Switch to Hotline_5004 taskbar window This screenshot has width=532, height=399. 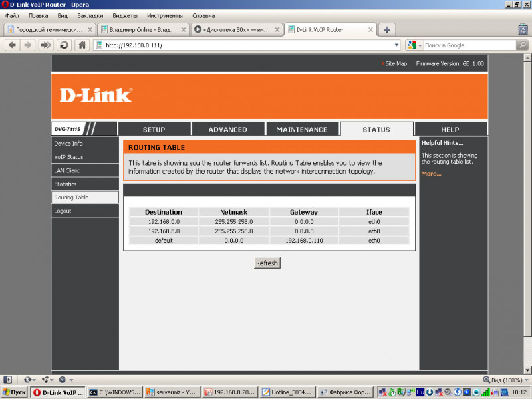point(288,392)
